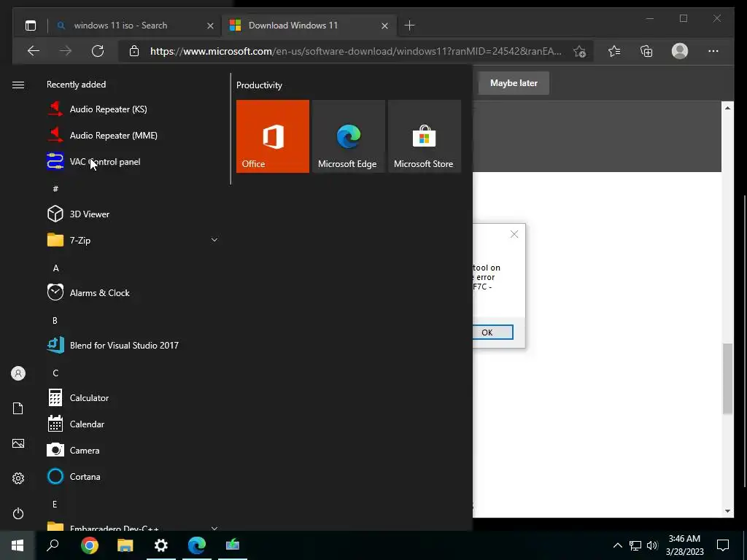Click the '#' section header in app list

[55, 189]
